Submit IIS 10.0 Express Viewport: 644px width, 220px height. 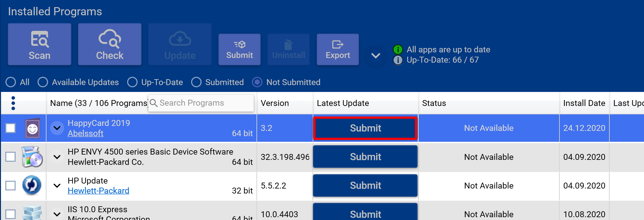point(365,212)
